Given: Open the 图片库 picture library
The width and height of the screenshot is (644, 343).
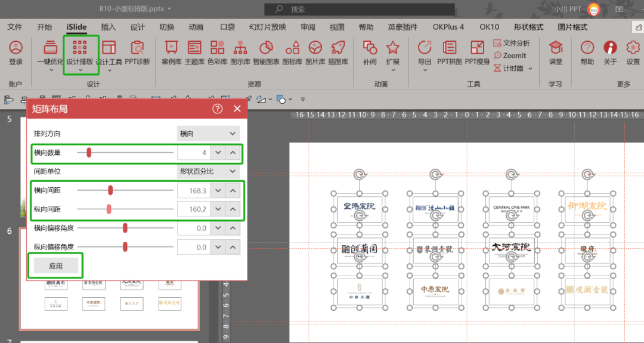Looking at the screenshot, I should tap(315, 52).
